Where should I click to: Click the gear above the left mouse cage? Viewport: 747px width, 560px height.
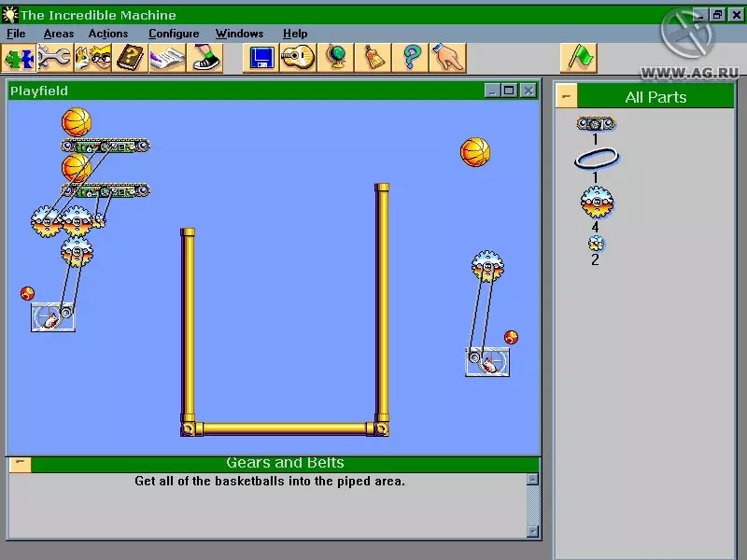coord(77,252)
